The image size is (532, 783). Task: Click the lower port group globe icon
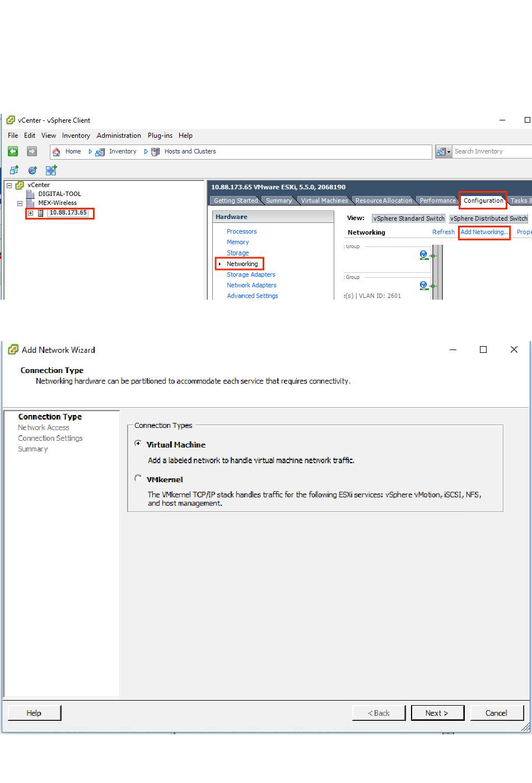tap(423, 286)
